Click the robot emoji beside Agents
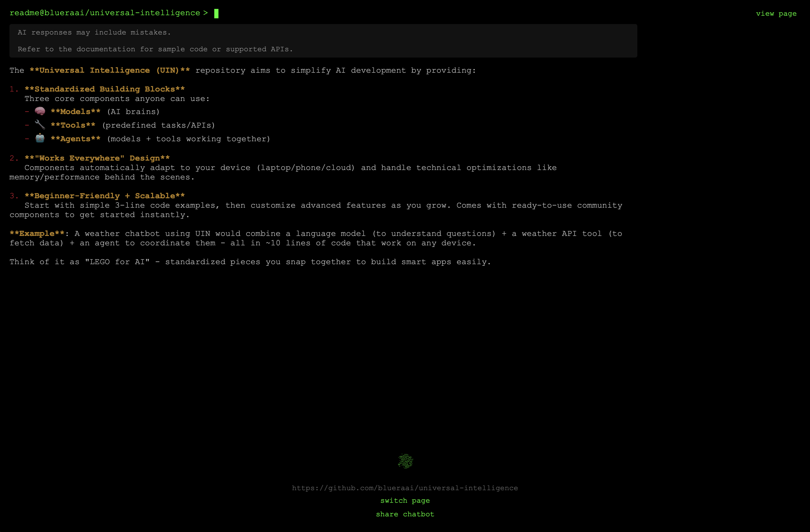 coord(40,138)
